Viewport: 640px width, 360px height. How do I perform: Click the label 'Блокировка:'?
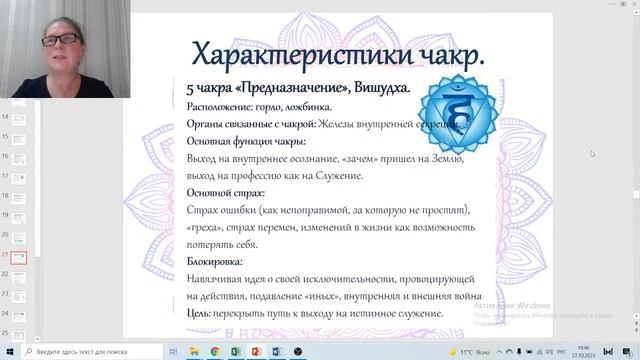point(214,262)
